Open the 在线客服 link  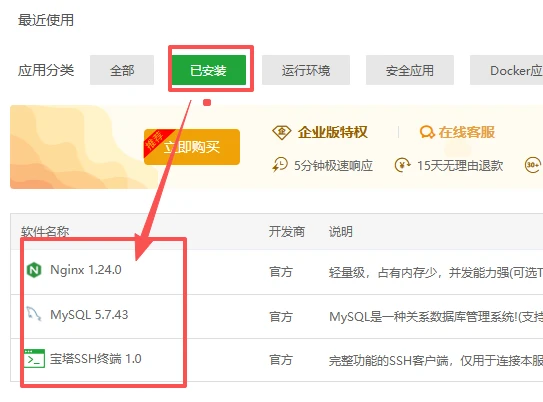click(466, 132)
